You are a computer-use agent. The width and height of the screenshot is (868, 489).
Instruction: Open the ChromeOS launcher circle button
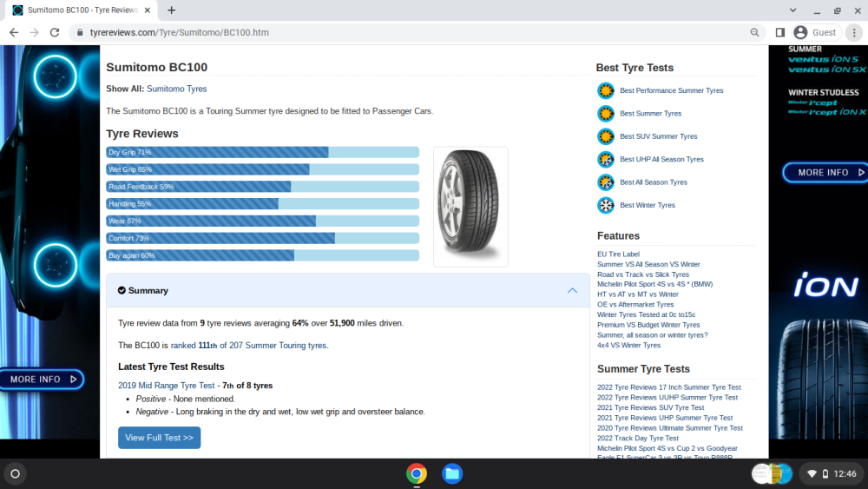click(16, 473)
